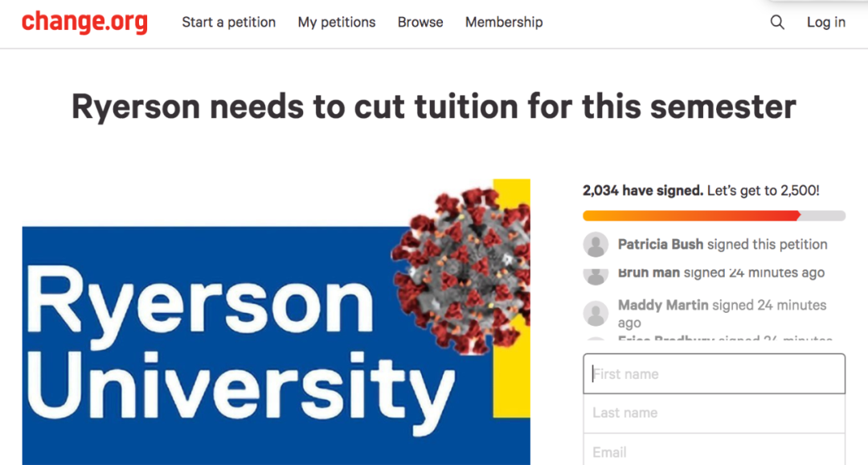Click the petition title heading
This screenshot has height=465, width=868.
[x=434, y=106]
